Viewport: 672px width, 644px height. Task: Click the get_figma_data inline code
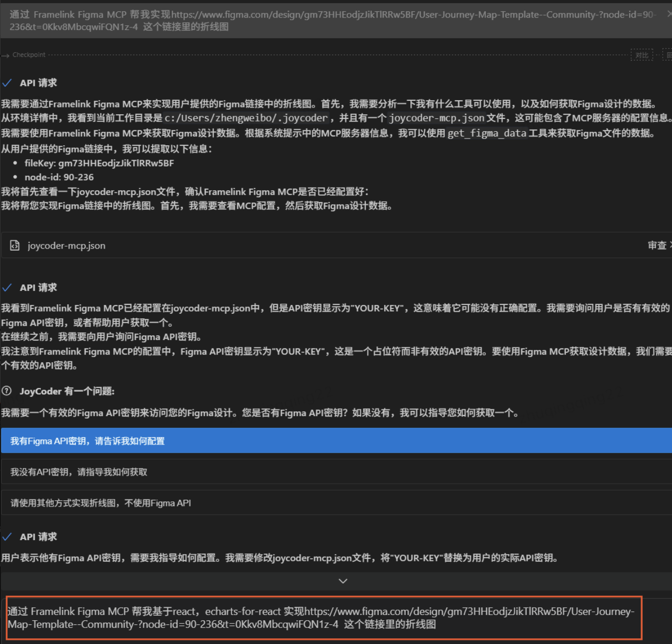487,133
